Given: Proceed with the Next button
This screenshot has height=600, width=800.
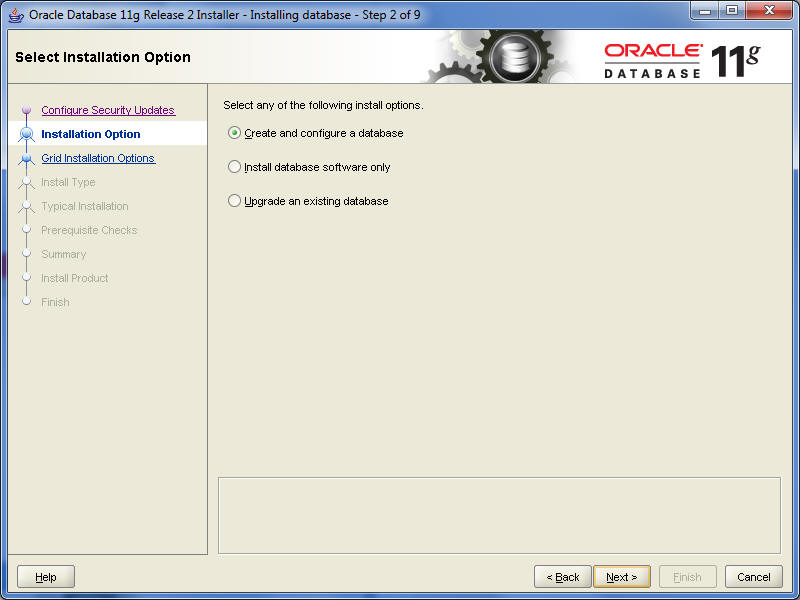Looking at the screenshot, I should point(622,577).
